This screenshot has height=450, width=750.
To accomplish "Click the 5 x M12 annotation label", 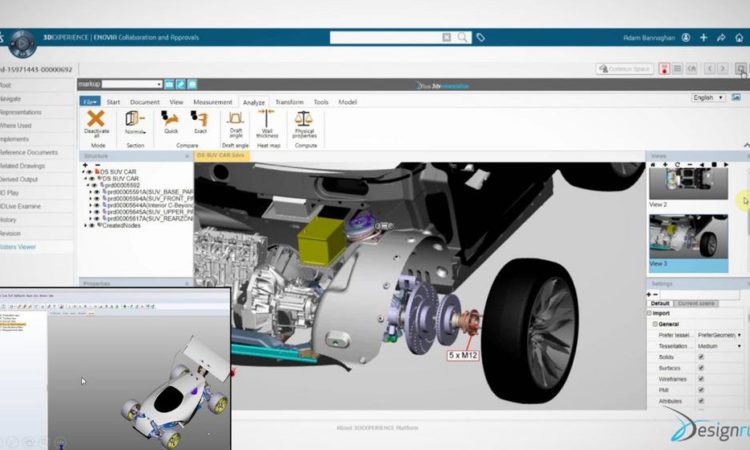I will (463, 355).
